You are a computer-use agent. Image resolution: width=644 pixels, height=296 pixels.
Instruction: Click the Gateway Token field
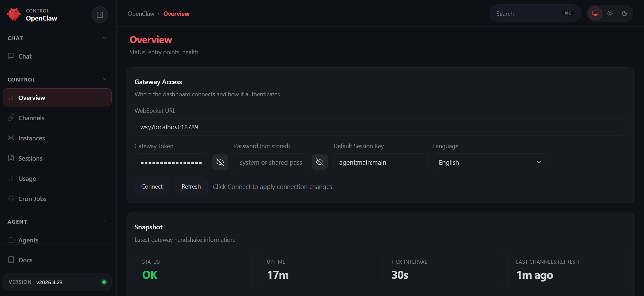click(x=171, y=162)
